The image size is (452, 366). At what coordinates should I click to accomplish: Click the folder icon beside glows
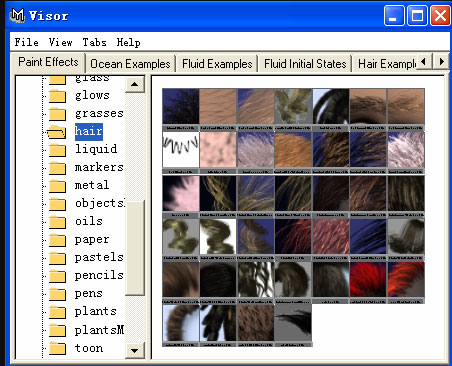57,96
